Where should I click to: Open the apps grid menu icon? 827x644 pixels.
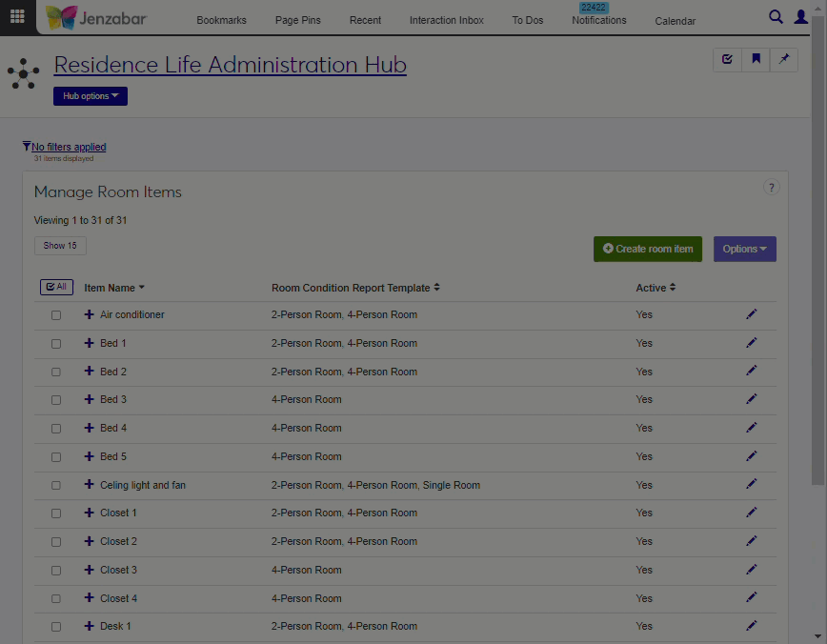17,16
